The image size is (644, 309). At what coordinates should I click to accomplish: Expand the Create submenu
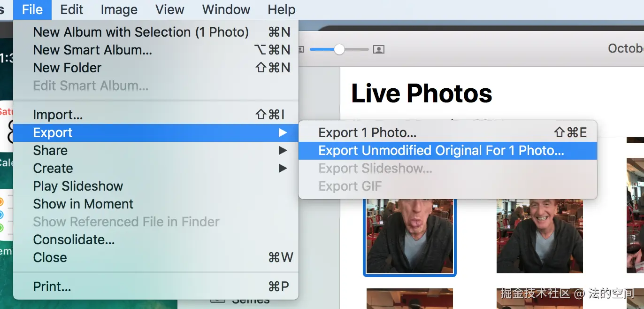tap(156, 168)
